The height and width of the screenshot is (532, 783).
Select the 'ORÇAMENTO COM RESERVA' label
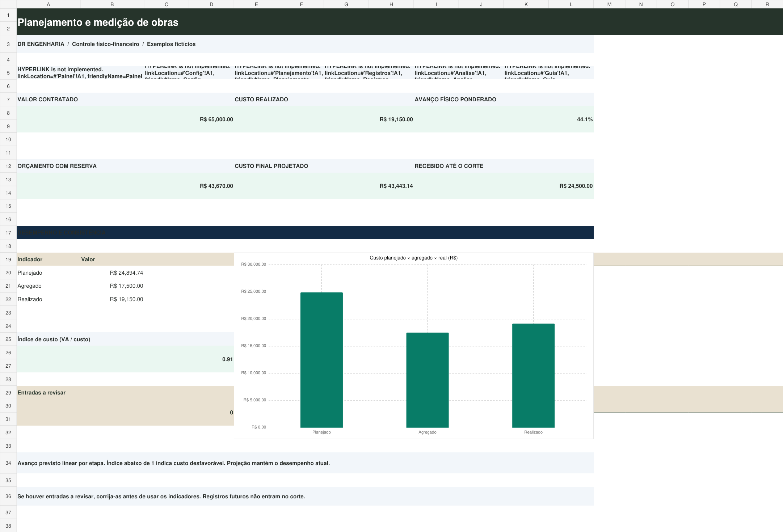click(x=57, y=166)
